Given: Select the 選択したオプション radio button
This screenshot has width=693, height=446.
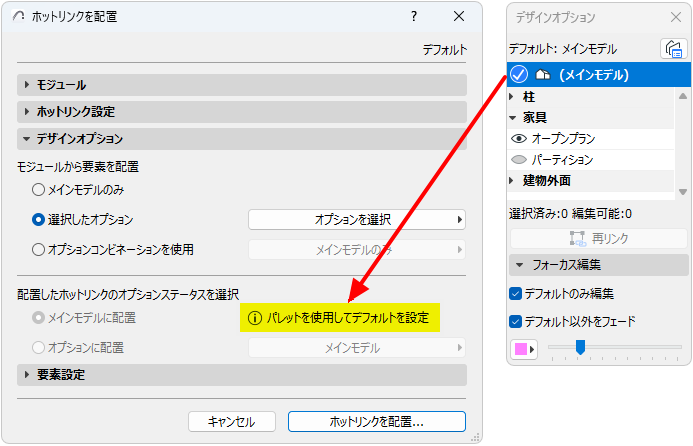Looking at the screenshot, I should coord(38,220).
